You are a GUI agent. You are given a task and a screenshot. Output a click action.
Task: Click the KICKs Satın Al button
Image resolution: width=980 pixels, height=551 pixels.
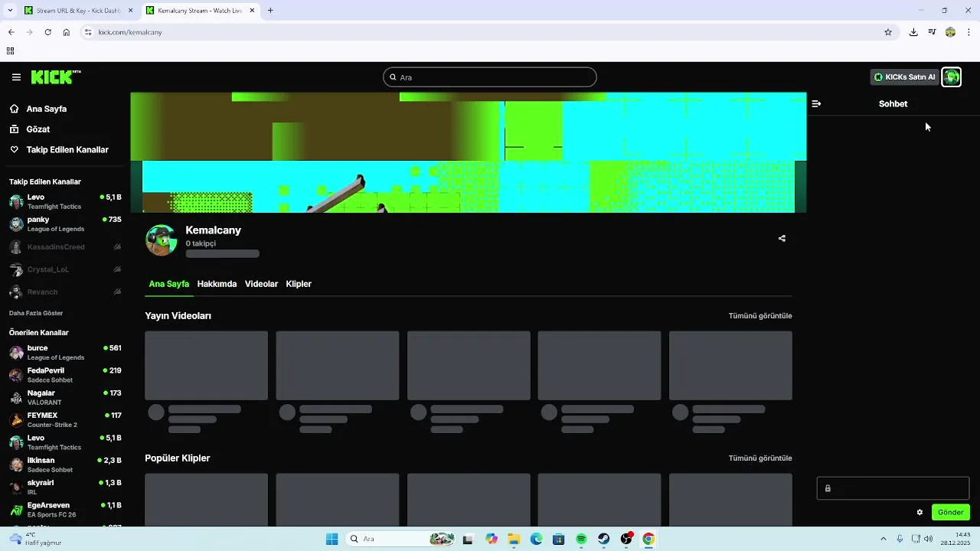coord(904,77)
